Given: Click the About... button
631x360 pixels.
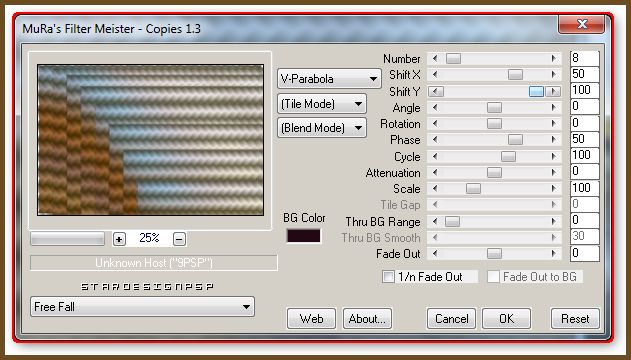Looking at the screenshot, I should pyautogui.click(x=367, y=319).
